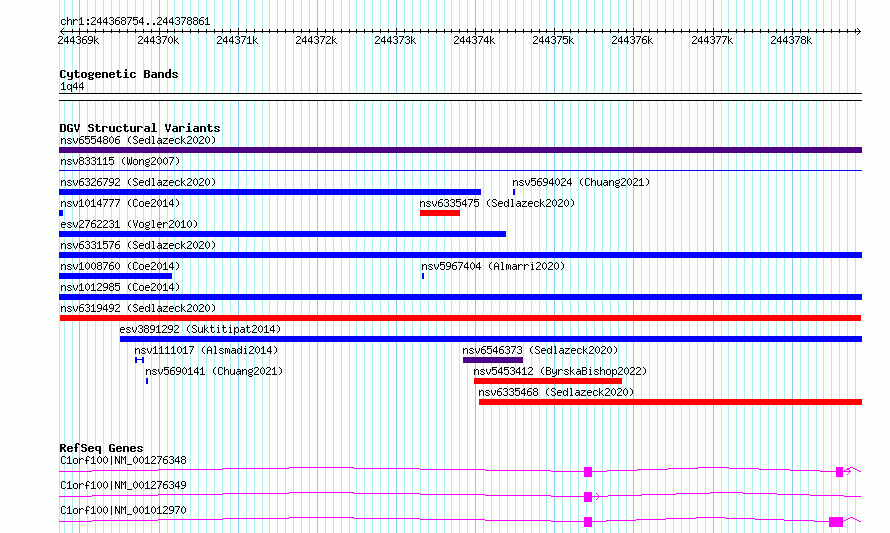Viewport: 890px width, 533px height.
Task: Click the nsv6554806 (Sedlazeck2020) variant label
Action: (138, 140)
